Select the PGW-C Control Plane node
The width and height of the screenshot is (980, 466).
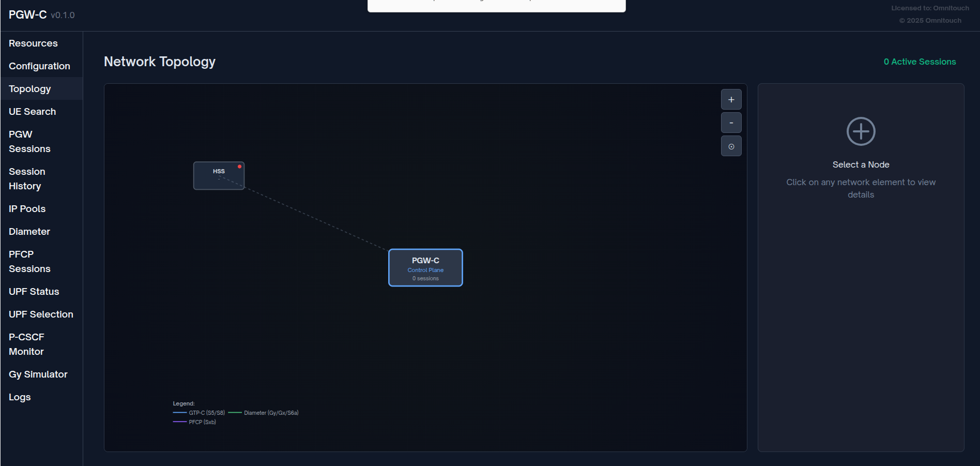pyautogui.click(x=425, y=268)
